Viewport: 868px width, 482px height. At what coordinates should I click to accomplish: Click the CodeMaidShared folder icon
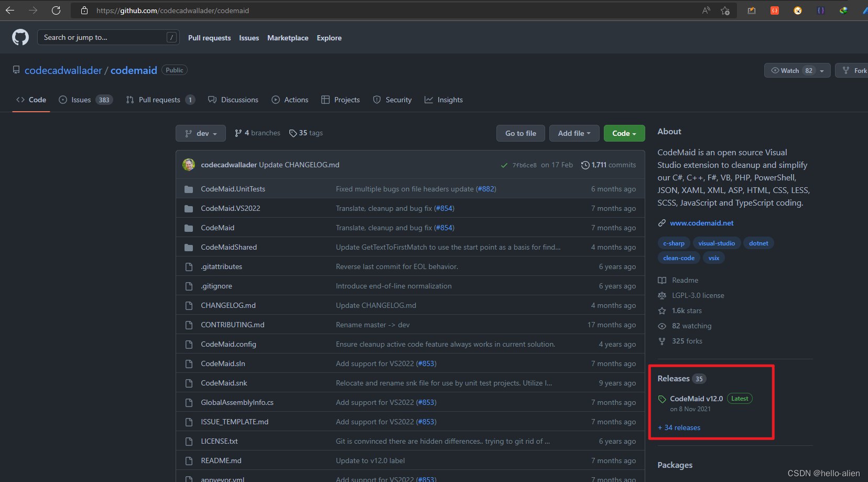[189, 247]
